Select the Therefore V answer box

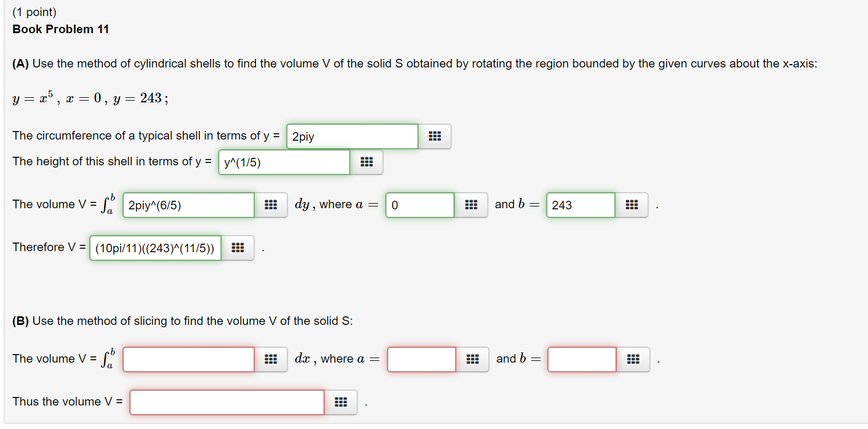click(155, 248)
